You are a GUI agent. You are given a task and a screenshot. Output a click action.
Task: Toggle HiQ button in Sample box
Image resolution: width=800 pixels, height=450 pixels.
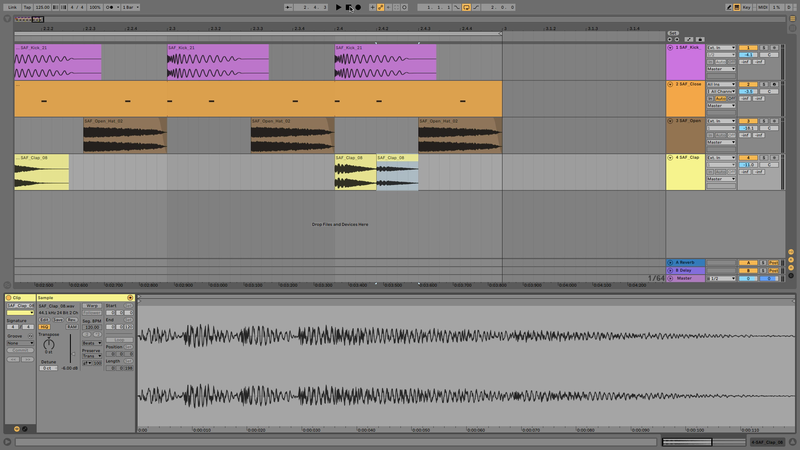[x=44, y=327]
